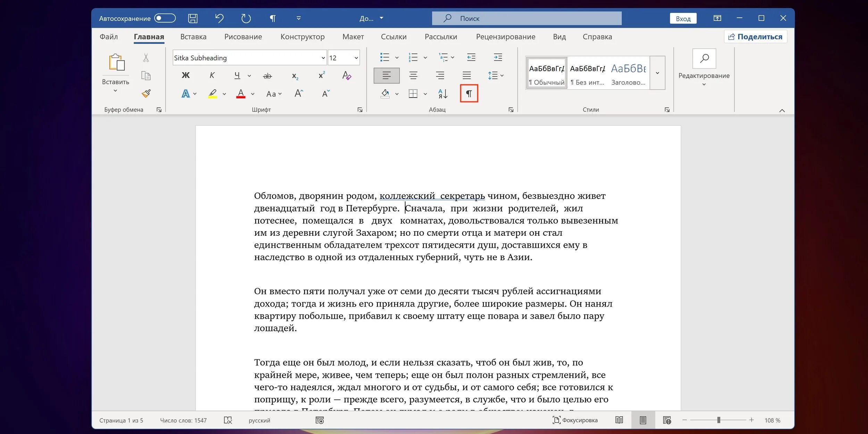The image size is (868, 434).
Task: Toggle bold Ж formatting
Action: coord(186,75)
